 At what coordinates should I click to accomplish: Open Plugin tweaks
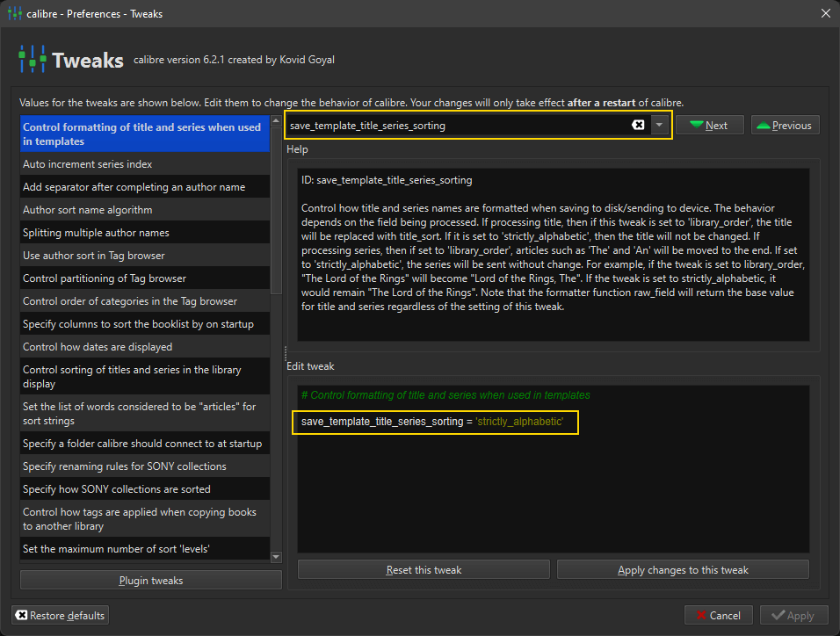click(x=151, y=580)
